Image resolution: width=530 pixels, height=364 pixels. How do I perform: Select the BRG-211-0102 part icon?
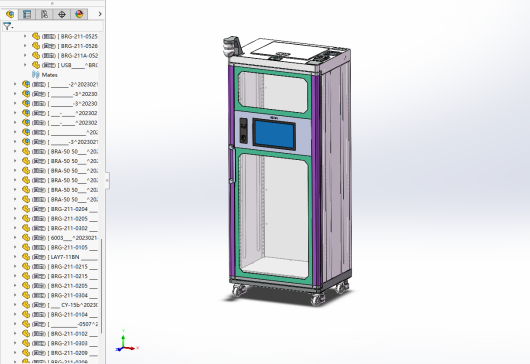point(26,334)
